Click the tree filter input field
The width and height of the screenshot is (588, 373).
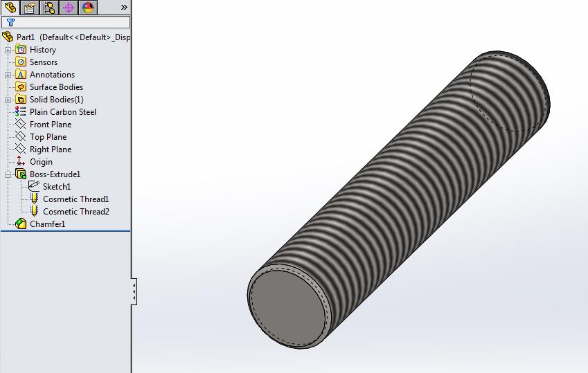pyautogui.click(x=66, y=23)
